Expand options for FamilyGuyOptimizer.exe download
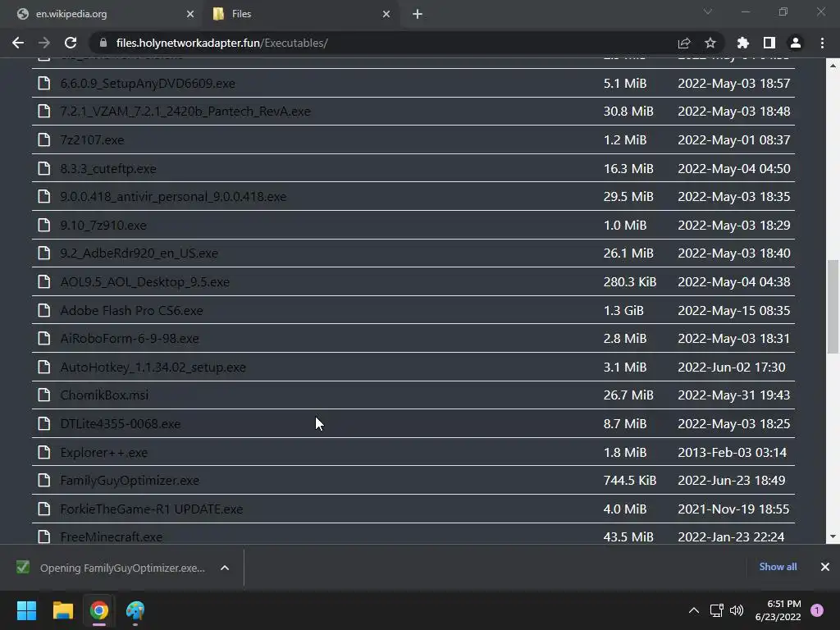840x630 pixels. (225, 568)
